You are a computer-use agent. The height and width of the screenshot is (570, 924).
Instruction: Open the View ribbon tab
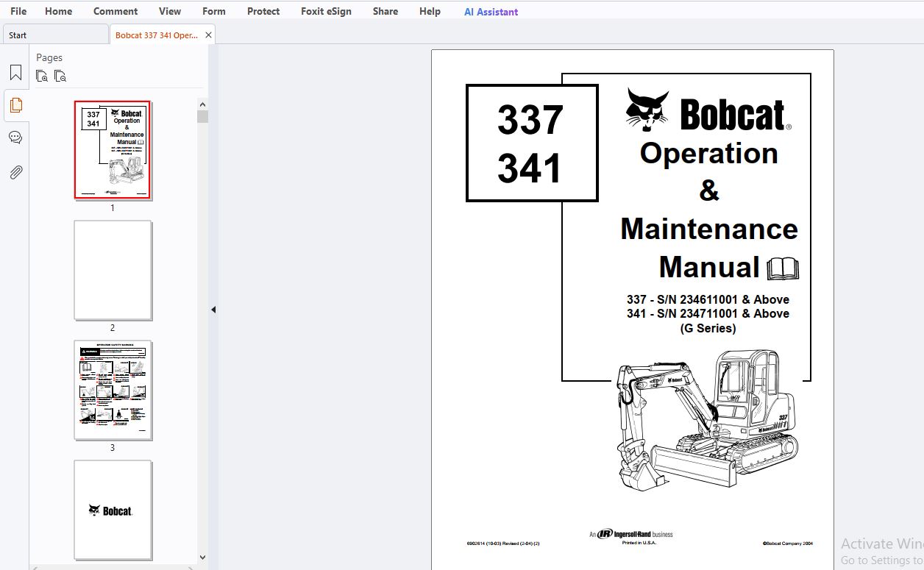[170, 11]
